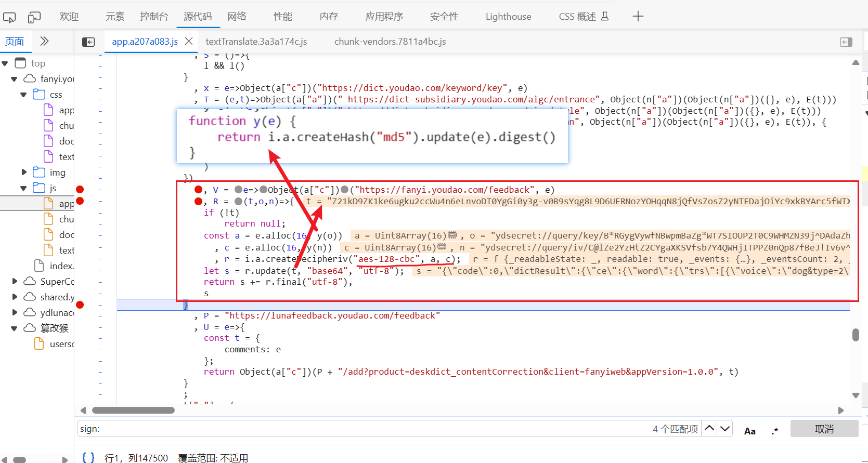Open text file under js folder
This screenshot has height=463, width=868.
point(59,250)
